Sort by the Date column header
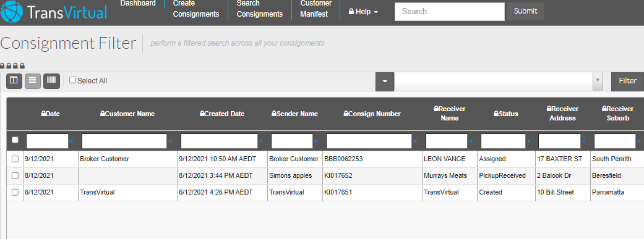The image size is (644, 239). 51,114
